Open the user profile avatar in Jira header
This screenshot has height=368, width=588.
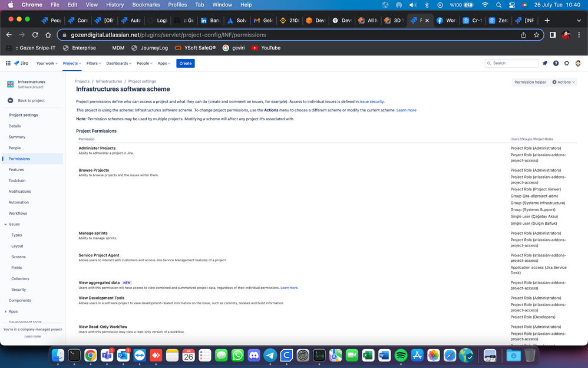578,63
